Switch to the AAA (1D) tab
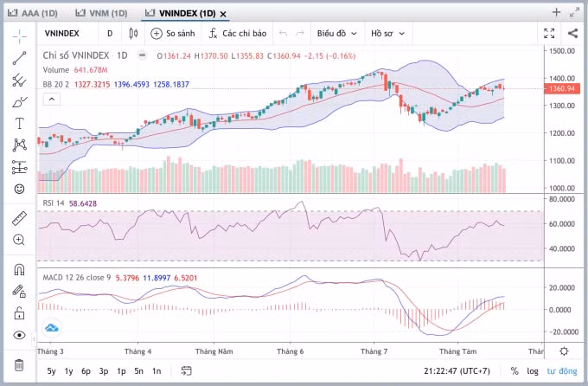 [x=33, y=14]
